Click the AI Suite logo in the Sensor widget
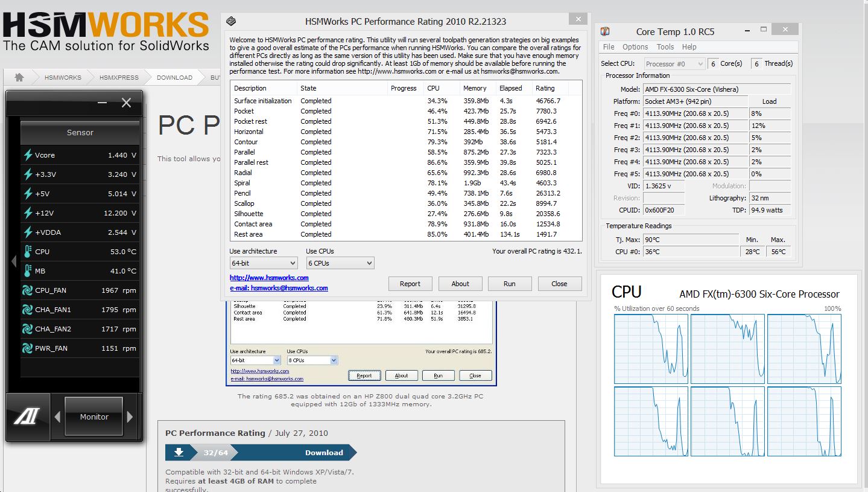The image size is (868, 492). pos(27,417)
